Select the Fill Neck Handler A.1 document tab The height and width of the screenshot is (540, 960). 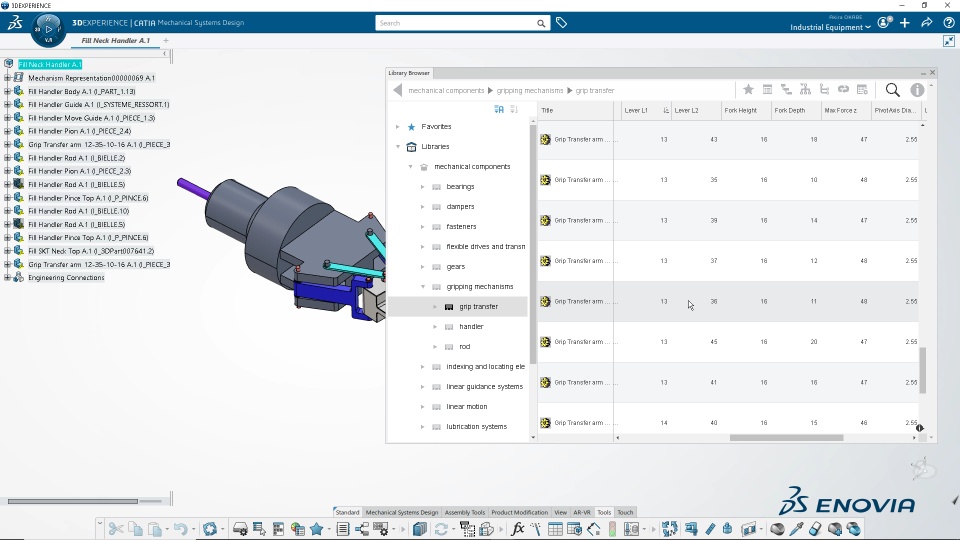click(x=116, y=40)
